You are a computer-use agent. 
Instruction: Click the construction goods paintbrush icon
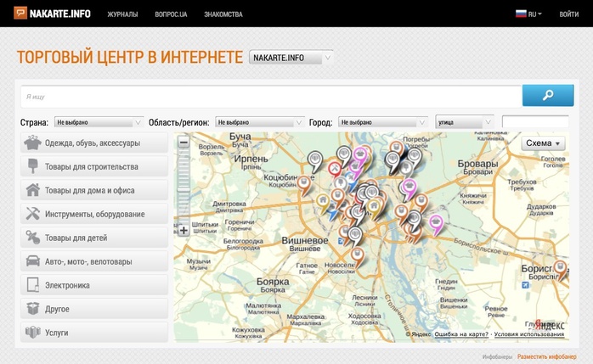(x=33, y=166)
